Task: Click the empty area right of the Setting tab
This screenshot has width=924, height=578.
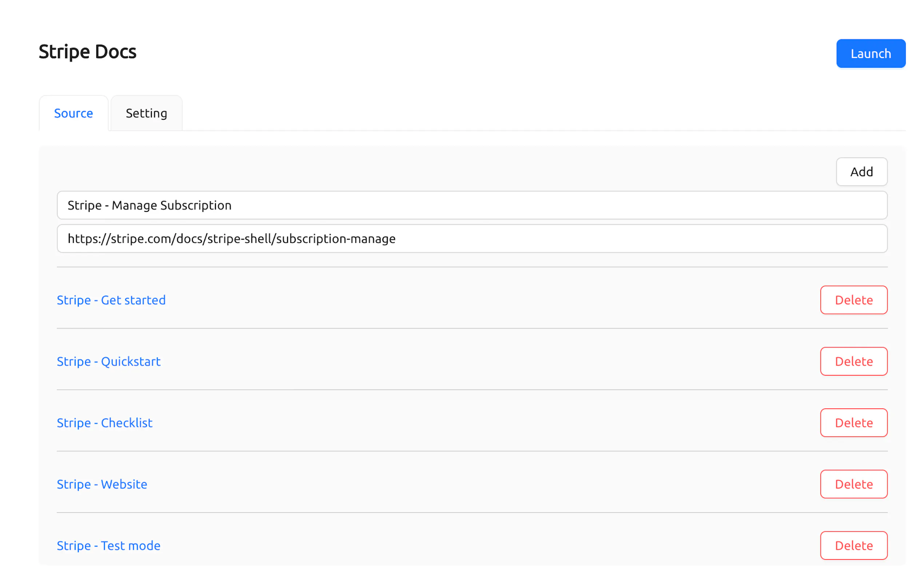Action: [535, 113]
